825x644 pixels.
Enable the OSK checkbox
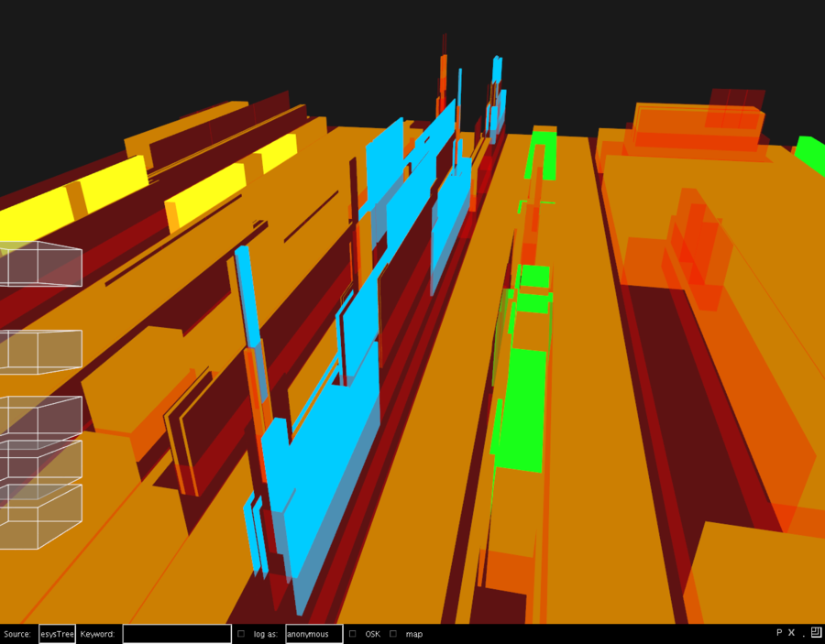[x=353, y=634]
